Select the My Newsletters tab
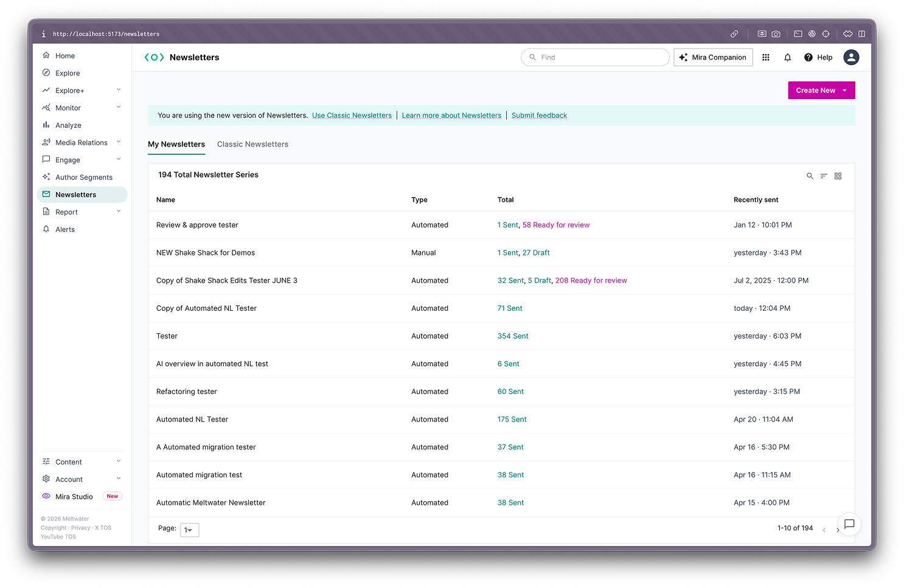904x588 pixels. 176,144
